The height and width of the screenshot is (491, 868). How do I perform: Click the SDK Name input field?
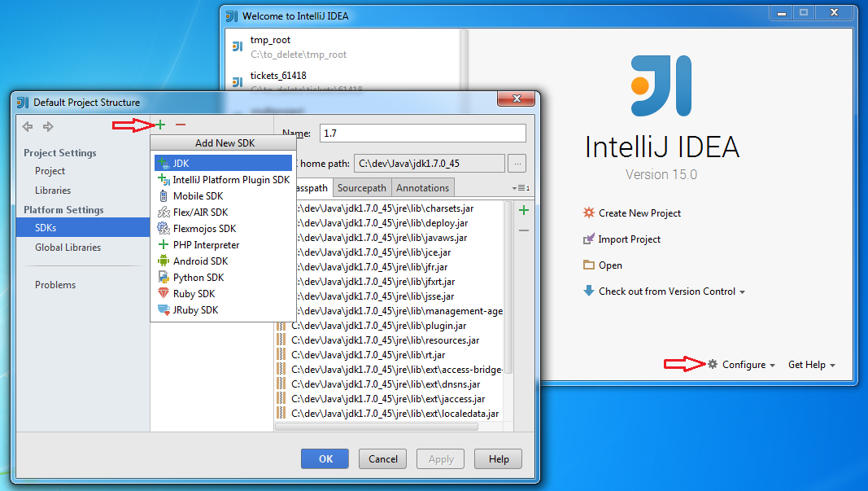pyautogui.click(x=422, y=133)
